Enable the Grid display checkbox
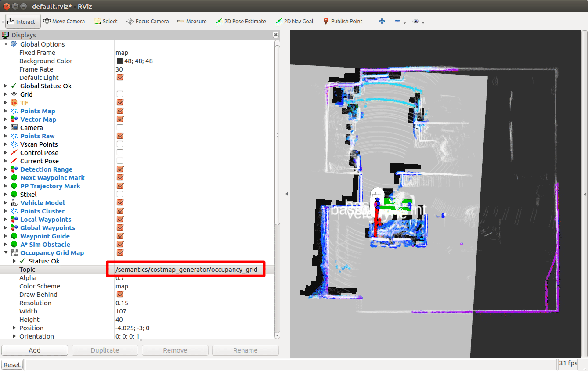Viewport: 588px width, 371px height. (120, 94)
